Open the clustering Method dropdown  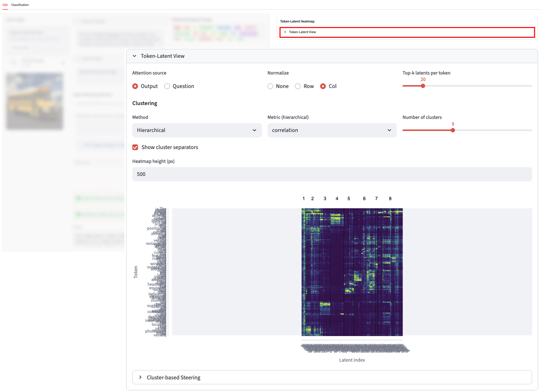197,130
